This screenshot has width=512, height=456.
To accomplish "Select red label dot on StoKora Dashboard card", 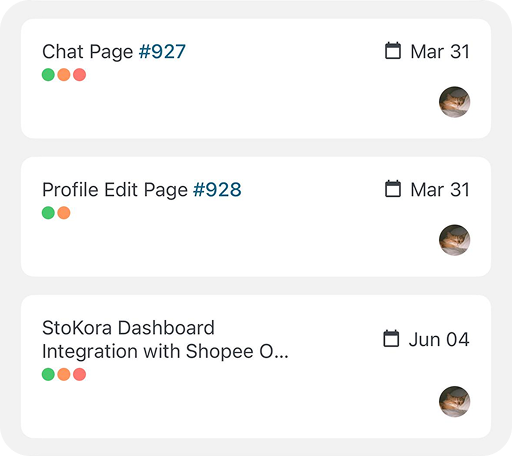I will click(x=79, y=374).
